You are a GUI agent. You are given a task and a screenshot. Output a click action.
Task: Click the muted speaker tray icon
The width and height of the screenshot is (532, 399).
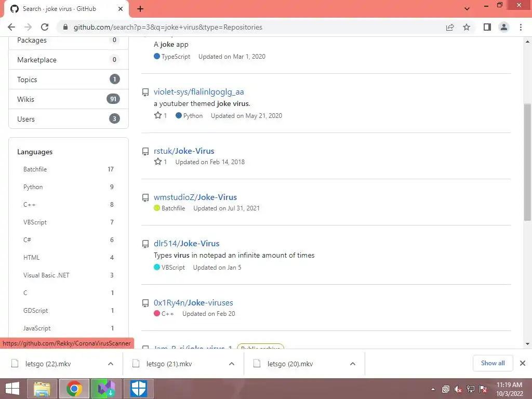click(x=458, y=389)
